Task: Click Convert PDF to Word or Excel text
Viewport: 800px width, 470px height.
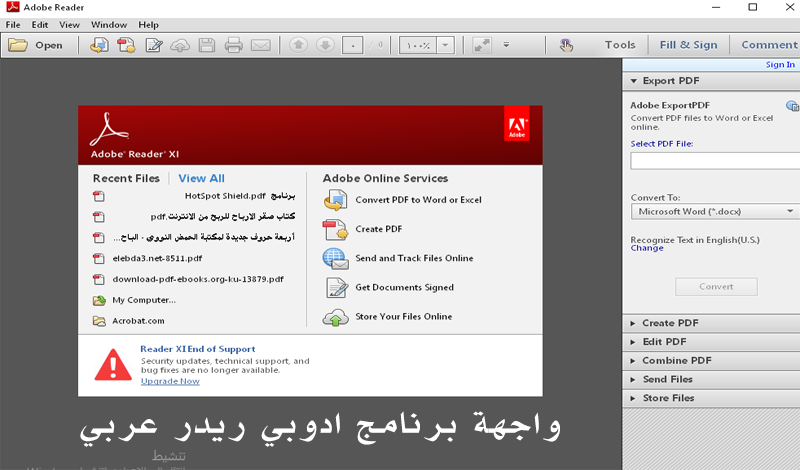Action: (x=418, y=200)
